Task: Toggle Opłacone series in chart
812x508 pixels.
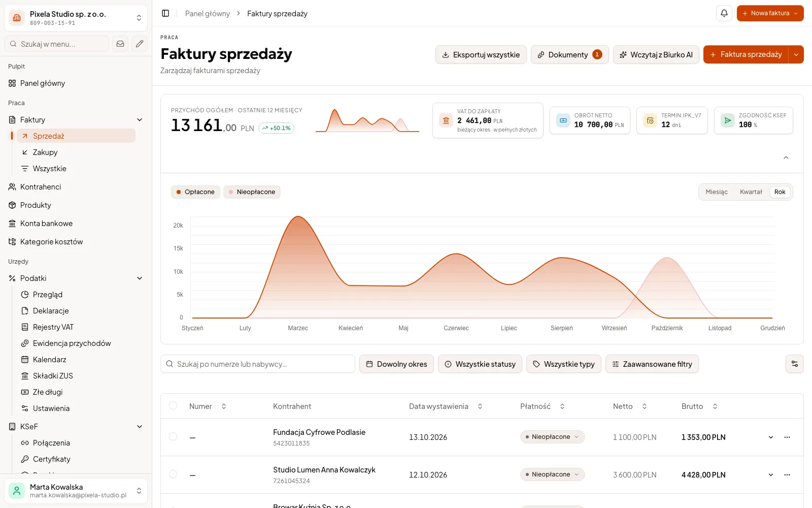Action: coord(195,192)
